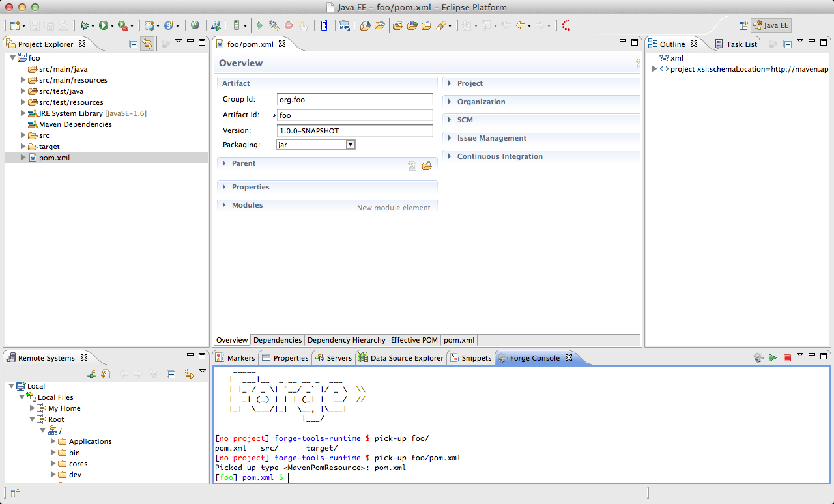Expand the Modules section
This screenshot has width=834, height=504.
coord(225,205)
